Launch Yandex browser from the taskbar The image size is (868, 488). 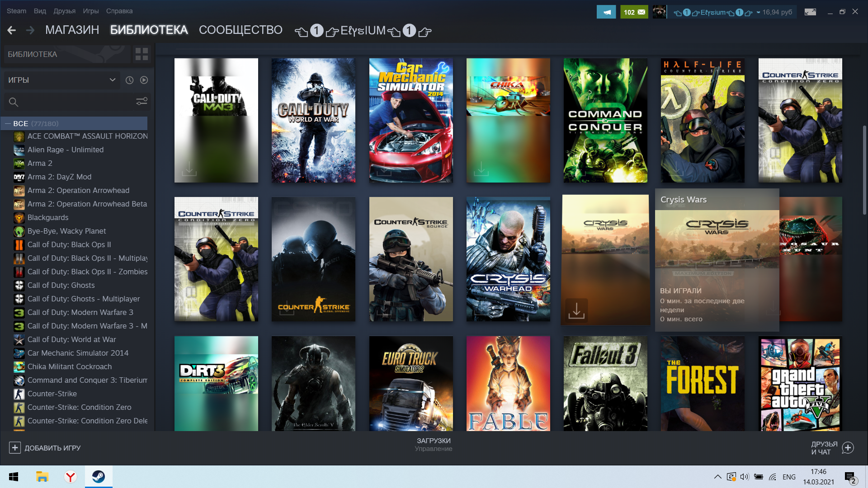coord(70,477)
